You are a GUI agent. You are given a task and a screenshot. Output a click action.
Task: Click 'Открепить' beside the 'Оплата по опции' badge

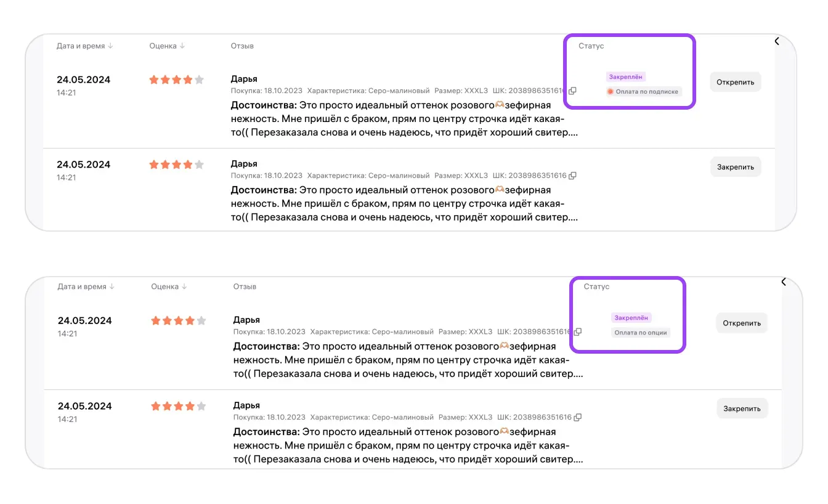click(x=742, y=323)
